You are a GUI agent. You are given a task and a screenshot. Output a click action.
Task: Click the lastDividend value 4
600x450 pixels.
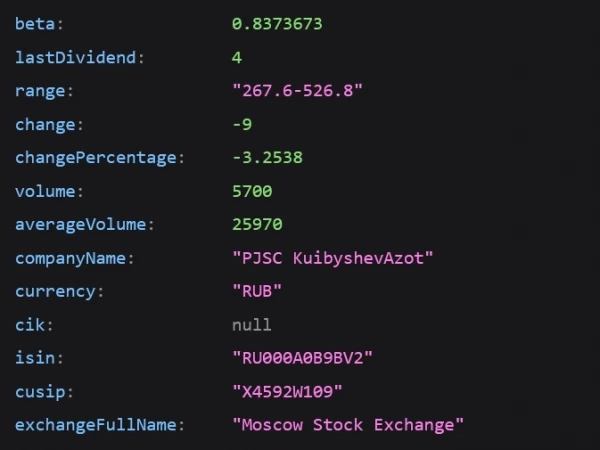coord(237,58)
